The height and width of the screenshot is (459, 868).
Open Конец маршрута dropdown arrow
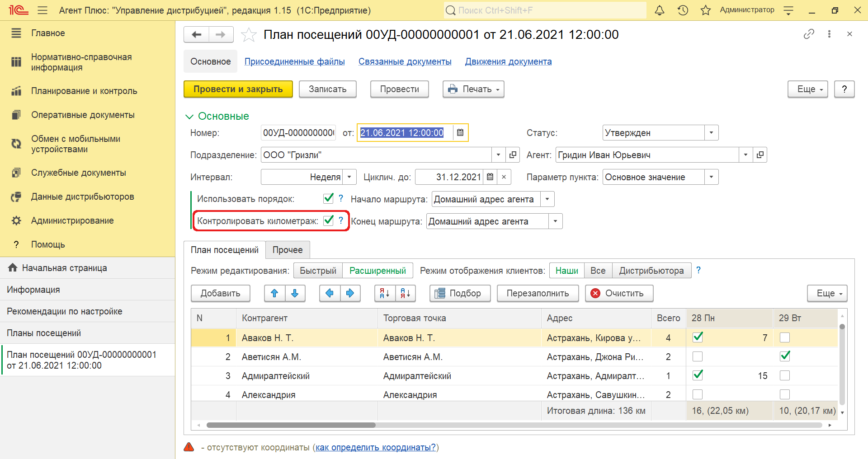click(555, 221)
